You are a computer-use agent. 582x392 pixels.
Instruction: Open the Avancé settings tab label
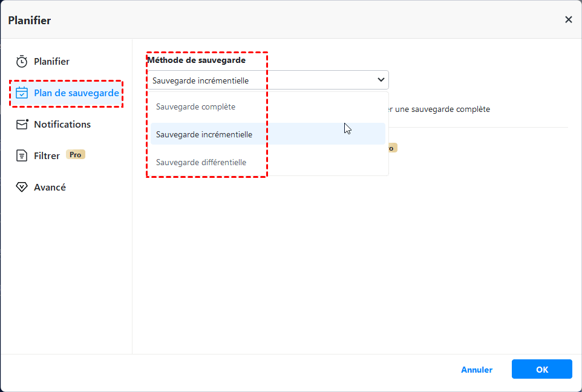point(50,188)
